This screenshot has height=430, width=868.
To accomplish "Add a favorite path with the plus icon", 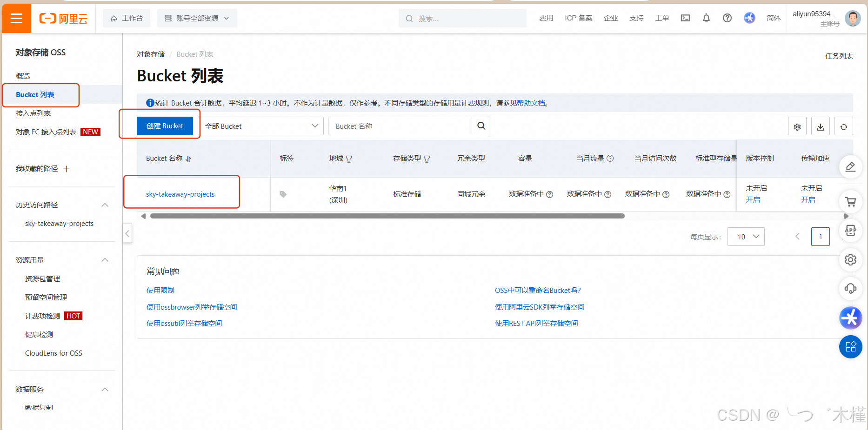I will tap(67, 169).
